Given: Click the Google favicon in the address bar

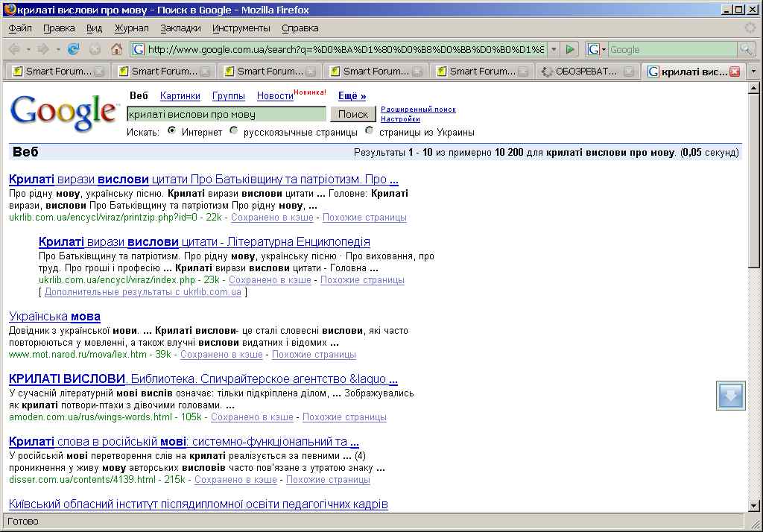Looking at the screenshot, I should tap(138, 49).
